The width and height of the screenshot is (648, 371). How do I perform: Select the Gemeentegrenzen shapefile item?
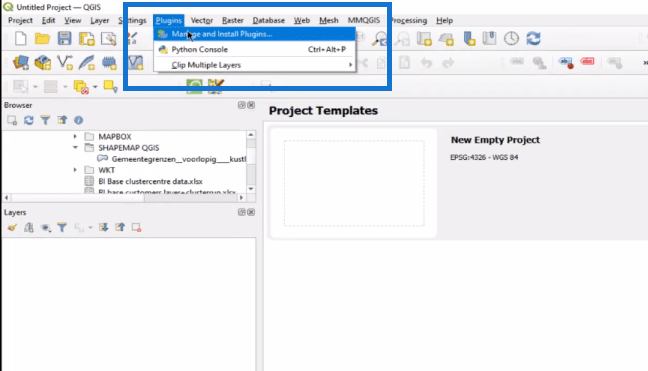coord(179,159)
